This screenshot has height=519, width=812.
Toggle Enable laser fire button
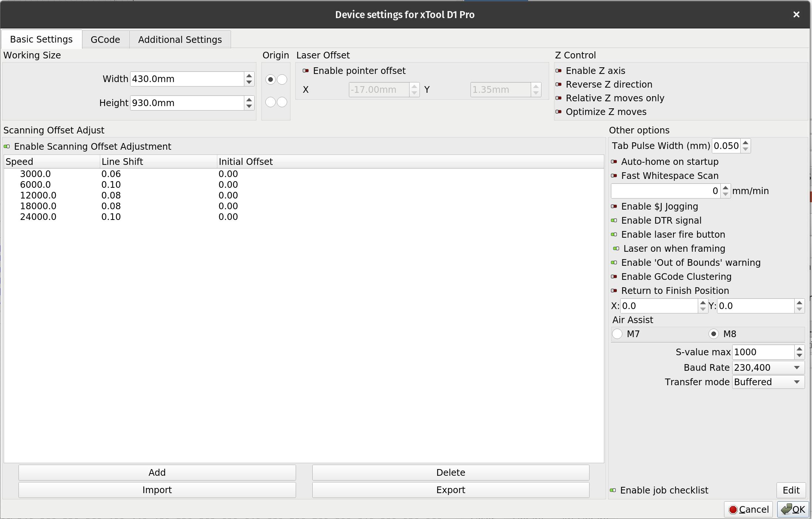[x=614, y=235]
